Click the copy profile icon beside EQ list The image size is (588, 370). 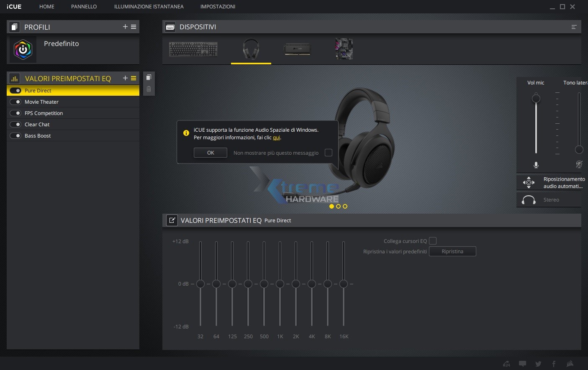(x=149, y=77)
